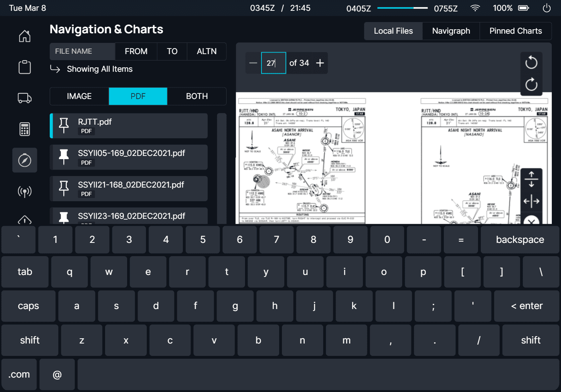The width and height of the screenshot is (561, 392).
Task: Increment the page number with plus
Action: [320, 63]
